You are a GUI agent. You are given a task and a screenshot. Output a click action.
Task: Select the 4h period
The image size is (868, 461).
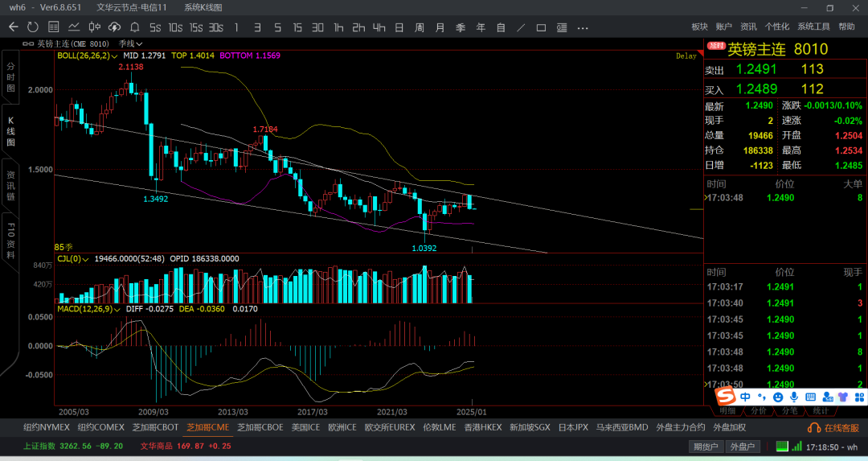click(x=379, y=27)
